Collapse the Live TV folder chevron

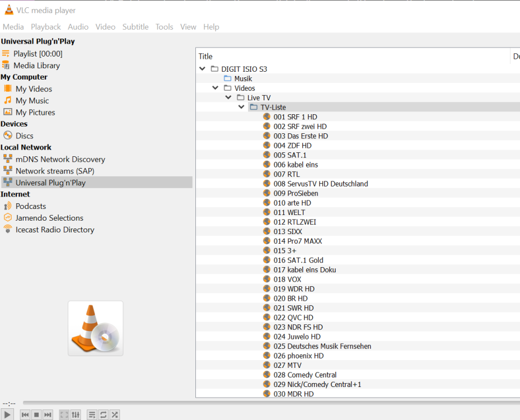(228, 97)
